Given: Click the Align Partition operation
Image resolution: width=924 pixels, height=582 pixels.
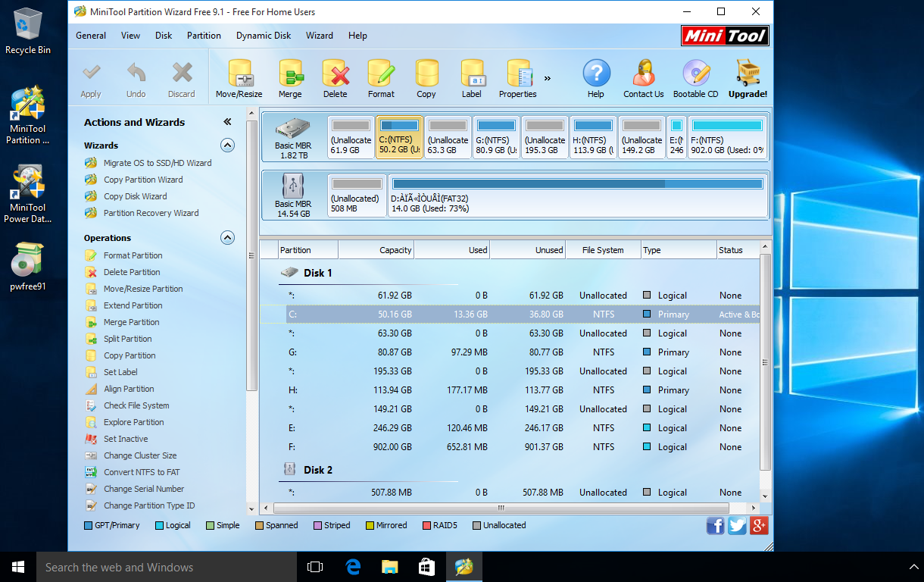Looking at the screenshot, I should (x=129, y=389).
